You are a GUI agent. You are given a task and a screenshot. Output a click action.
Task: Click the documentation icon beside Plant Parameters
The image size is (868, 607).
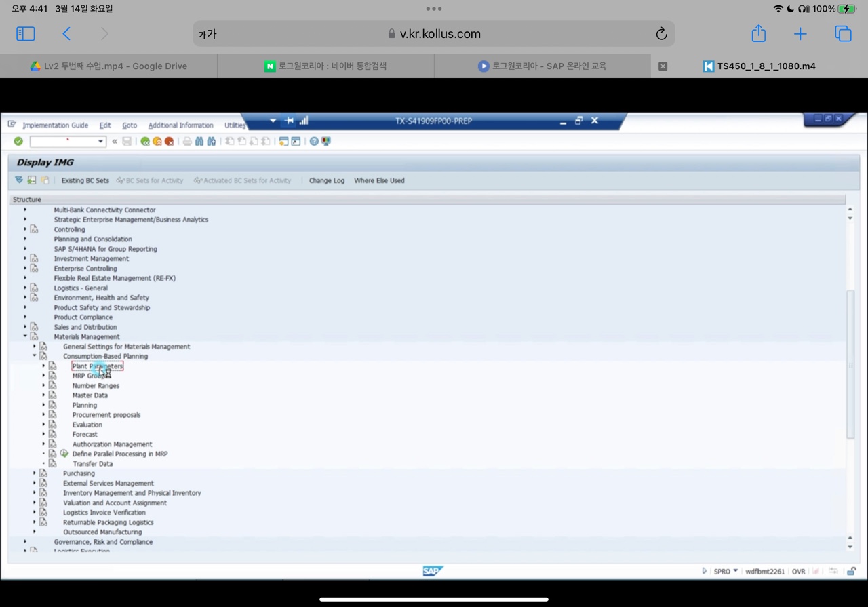[53, 366]
